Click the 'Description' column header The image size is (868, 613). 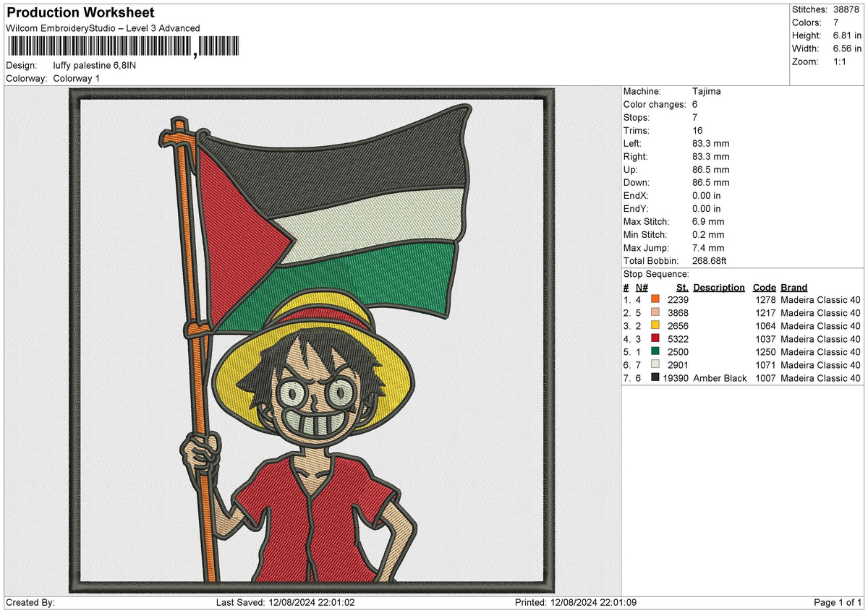click(719, 287)
